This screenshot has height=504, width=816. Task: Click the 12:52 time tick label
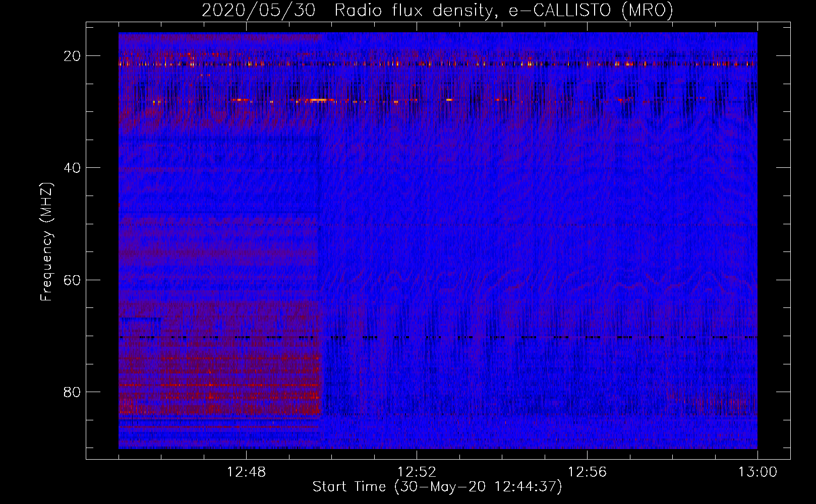pyautogui.click(x=417, y=472)
